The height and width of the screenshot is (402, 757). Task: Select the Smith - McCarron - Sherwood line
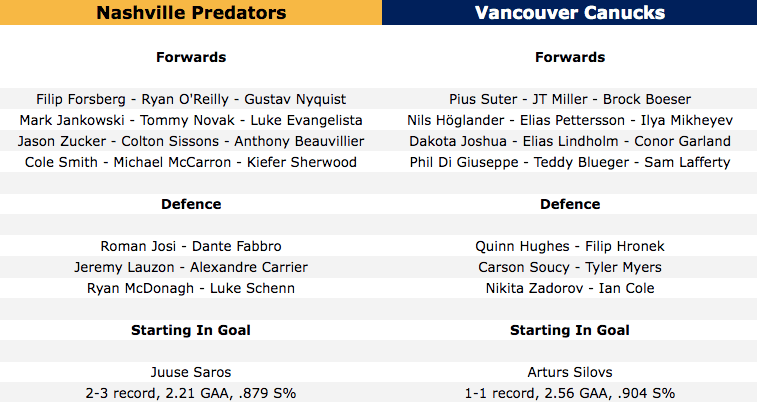coord(190,162)
